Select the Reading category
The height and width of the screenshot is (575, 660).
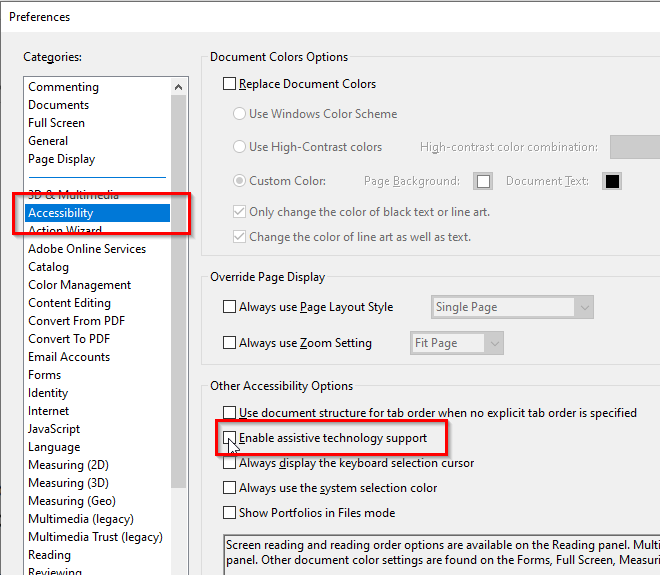(49, 555)
